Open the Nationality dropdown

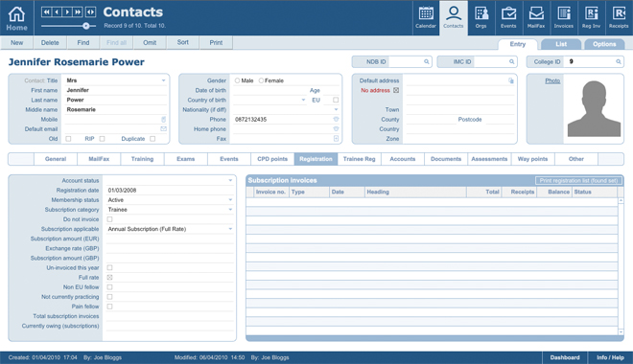pos(336,109)
